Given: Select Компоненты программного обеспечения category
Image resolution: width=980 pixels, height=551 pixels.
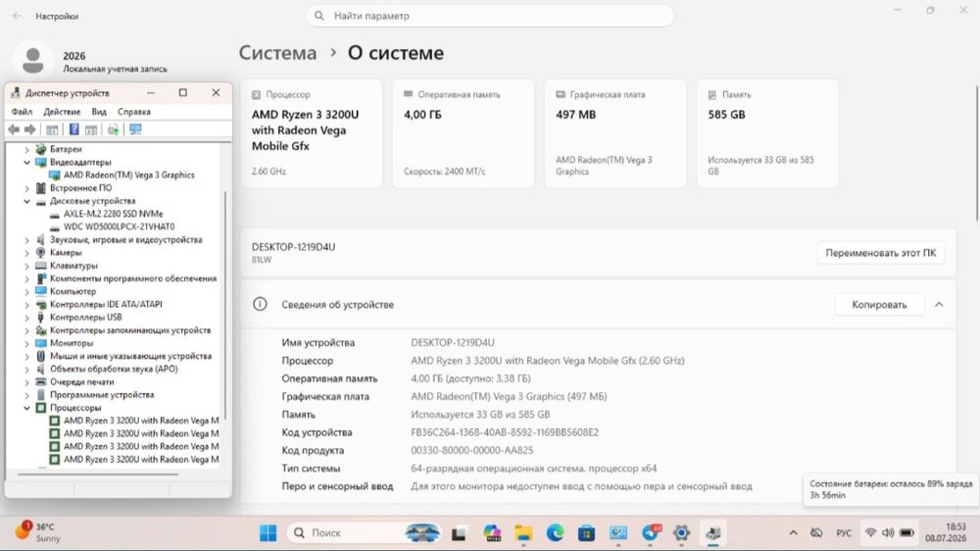Looking at the screenshot, I should [x=133, y=278].
